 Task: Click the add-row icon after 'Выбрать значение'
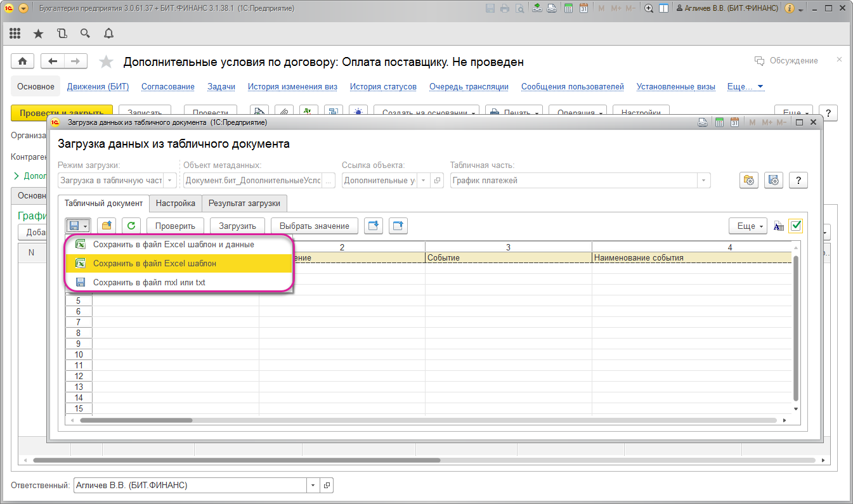pyautogui.click(x=374, y=225)
